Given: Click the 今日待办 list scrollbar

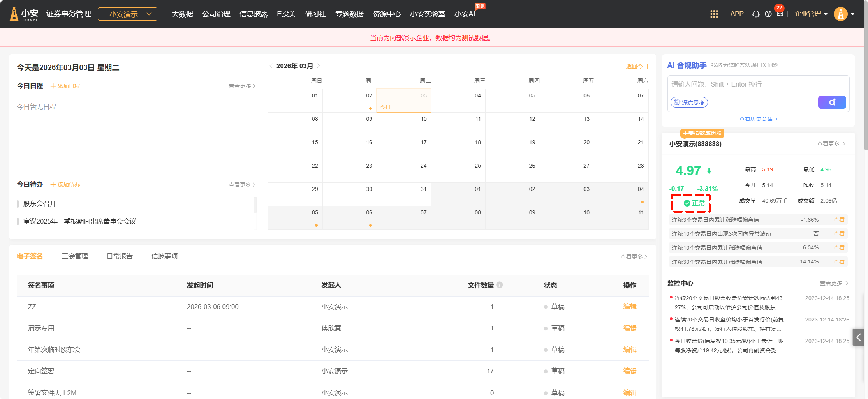Looking at the screenshot, I should click(x=255, y=205).
